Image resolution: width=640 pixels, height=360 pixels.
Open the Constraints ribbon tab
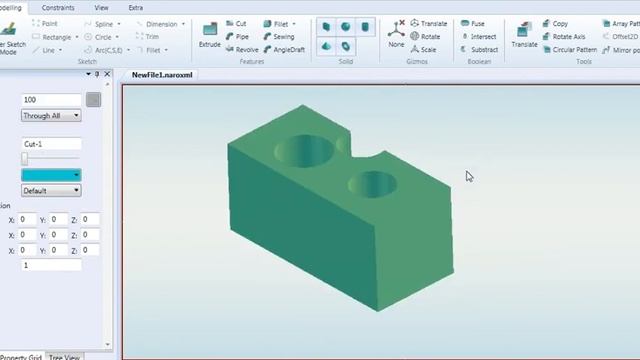(58, 8)
